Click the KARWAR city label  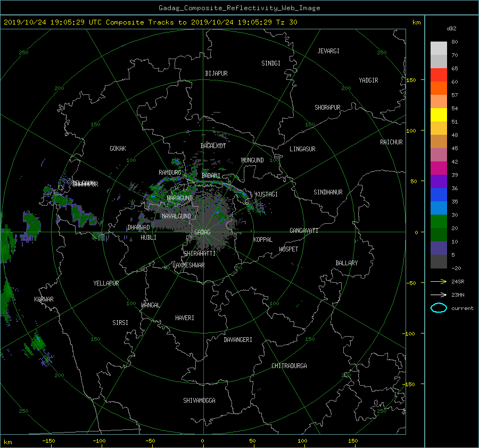tap(44, 299)
